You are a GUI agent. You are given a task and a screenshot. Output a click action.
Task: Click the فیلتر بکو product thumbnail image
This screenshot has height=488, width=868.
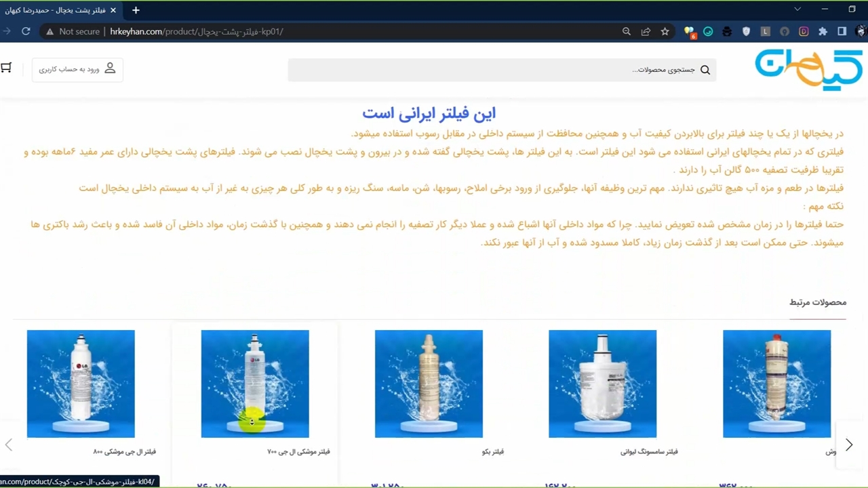coord(429,384)
